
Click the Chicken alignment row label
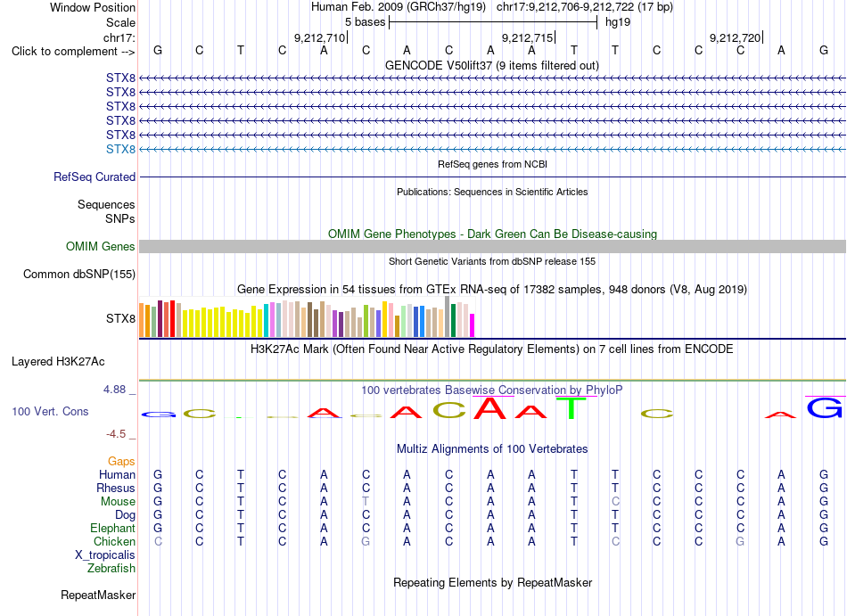click(x=114, y=541)
